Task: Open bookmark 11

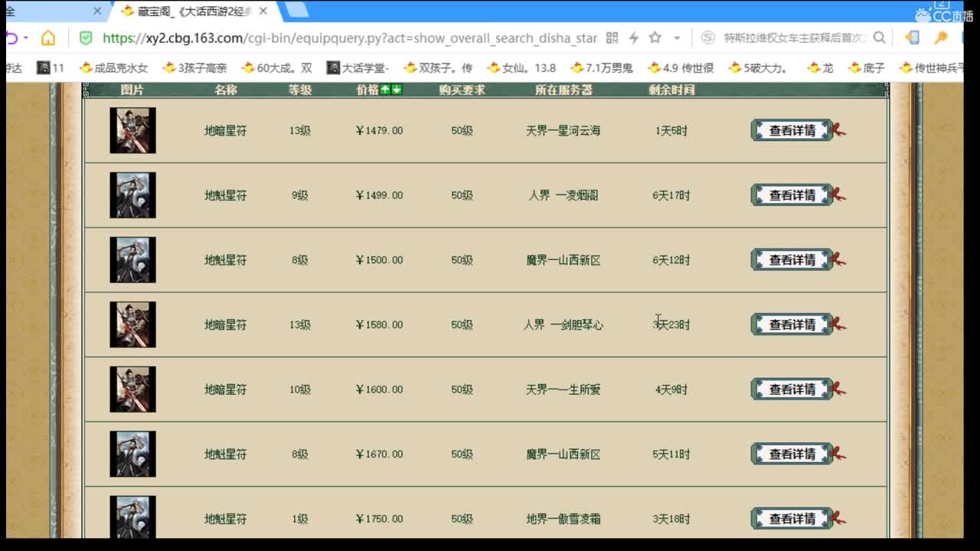Action: tap(51, 68)
